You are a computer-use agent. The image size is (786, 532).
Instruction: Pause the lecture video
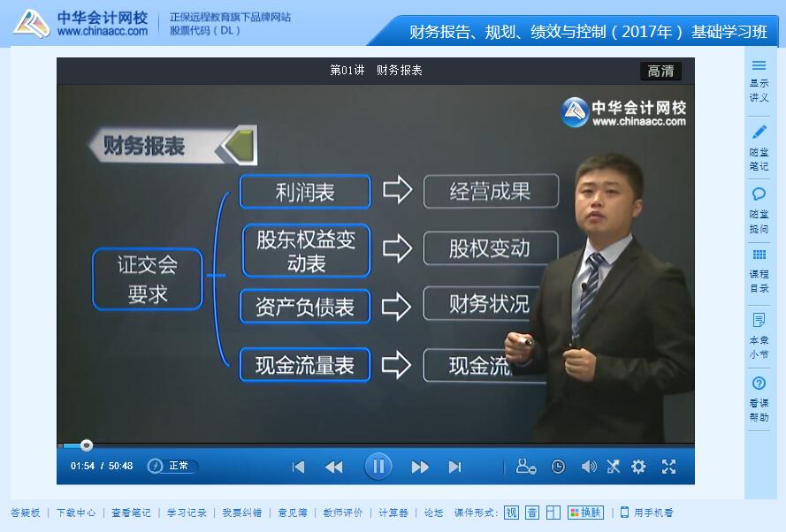[378, 467]
